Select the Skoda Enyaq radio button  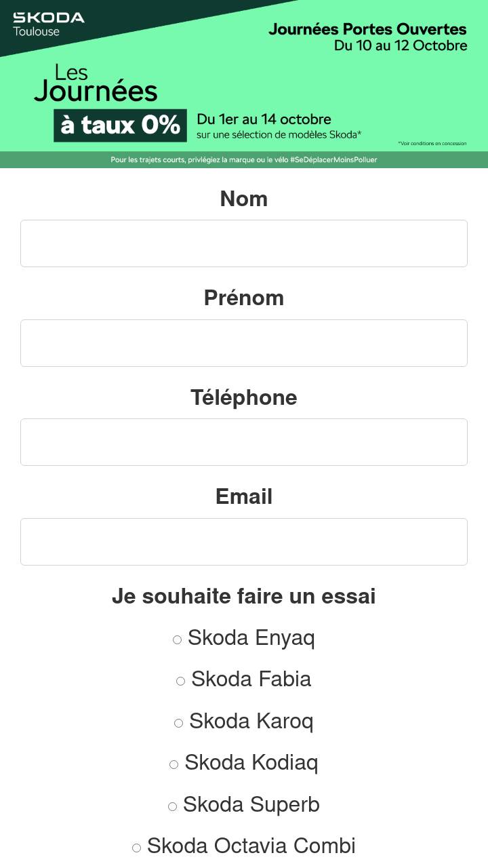click(178, 639)
